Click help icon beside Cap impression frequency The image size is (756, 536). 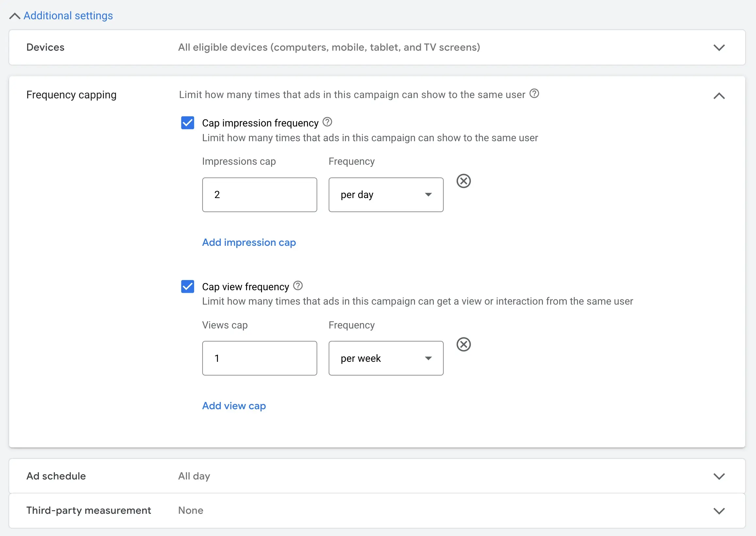point(327,122)
